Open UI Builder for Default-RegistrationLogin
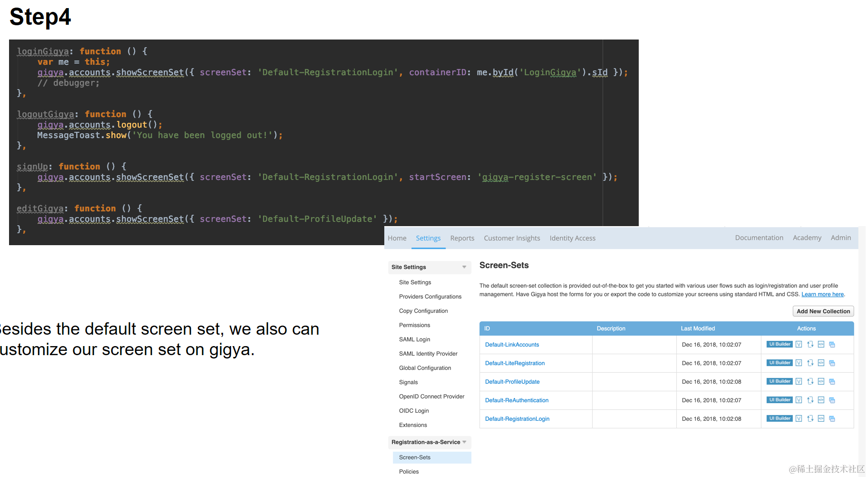This screenshot has width=868, height=477. tap(780, 418)
